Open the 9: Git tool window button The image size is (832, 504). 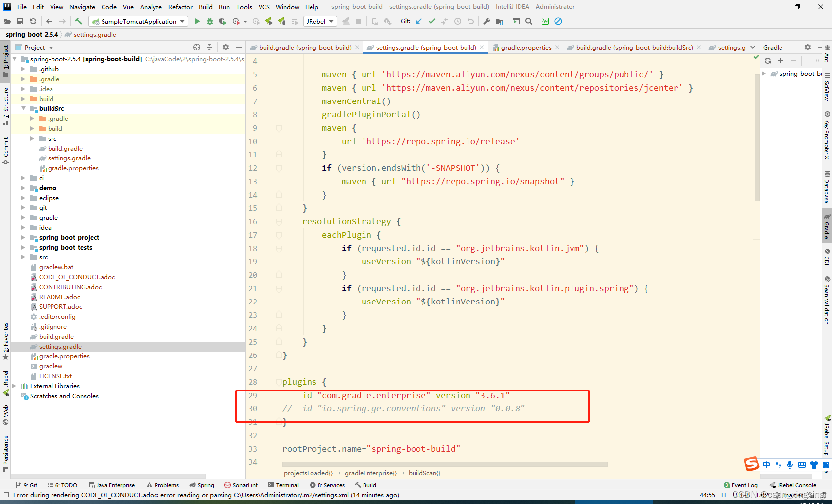(x=27, y=485)
